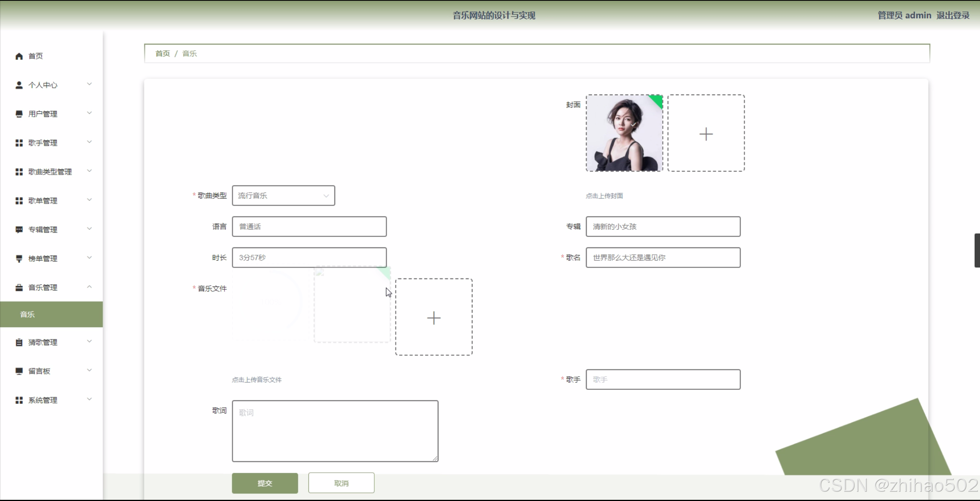Click the 榜单管理 sidebar icon
The width and height of the screenshot is (980, 501).
tap(19, 259)
